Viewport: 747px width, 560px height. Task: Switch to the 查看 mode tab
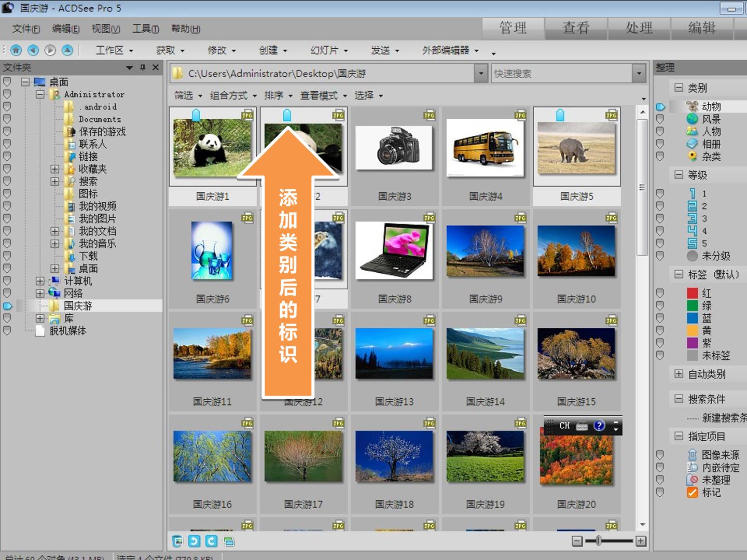[576, 28]
